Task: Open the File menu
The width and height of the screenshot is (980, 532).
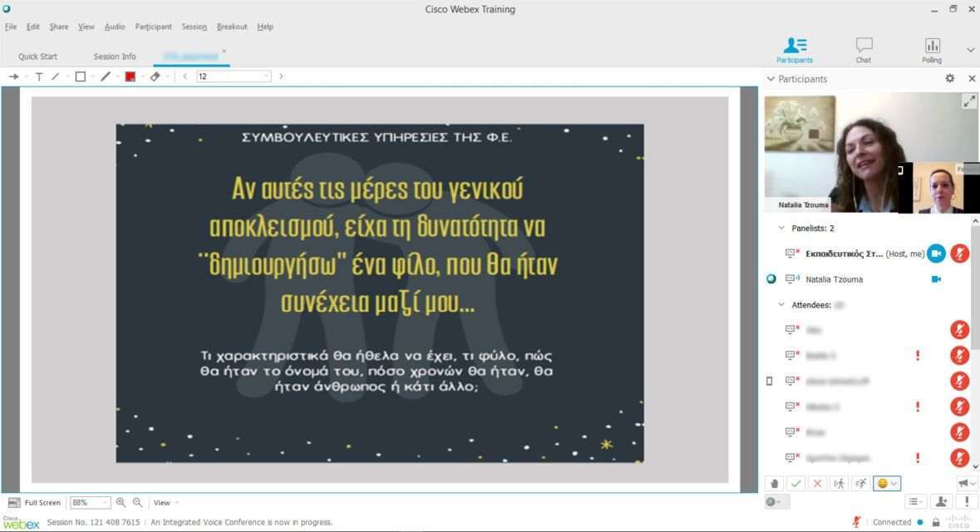Action: pos(11,27)
